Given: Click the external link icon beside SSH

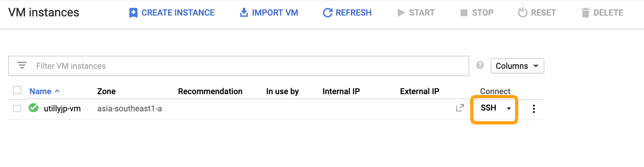Looking at the screenshot, I should pos(460,108).
